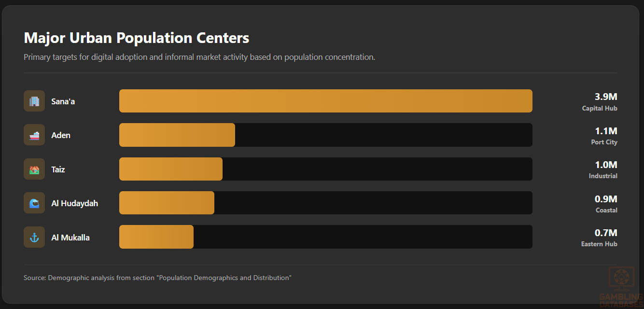Click the Aden ship icon

point(34,135)
